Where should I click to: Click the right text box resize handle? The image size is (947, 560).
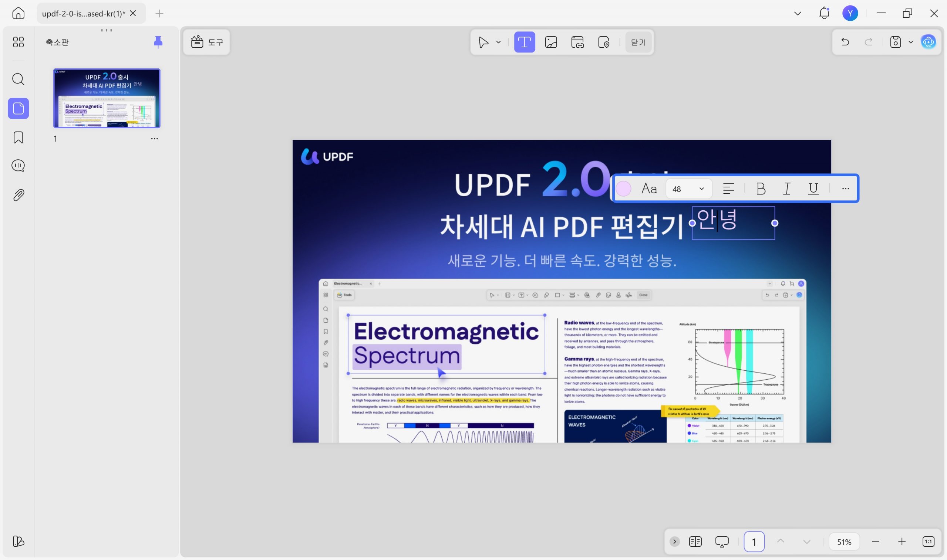[x=775, y=223]
